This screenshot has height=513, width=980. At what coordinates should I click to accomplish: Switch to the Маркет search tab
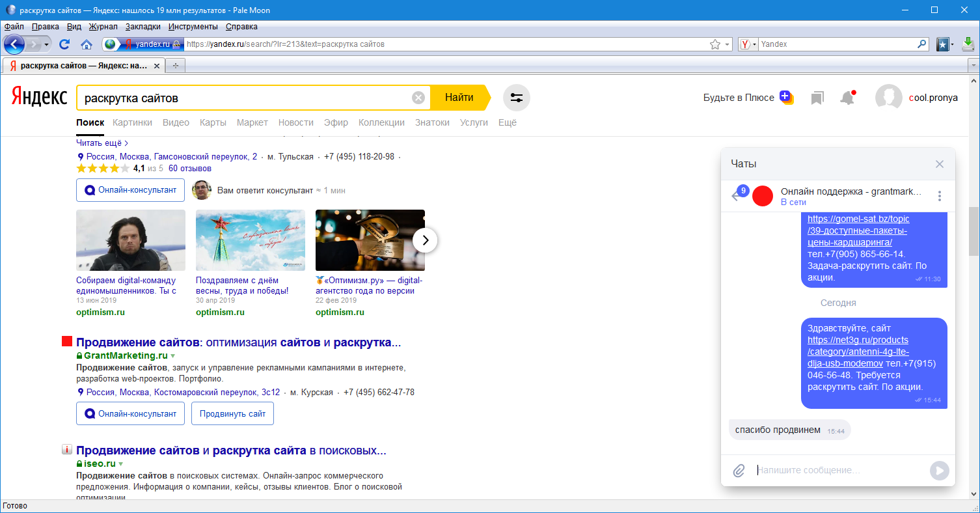point(252,122)
